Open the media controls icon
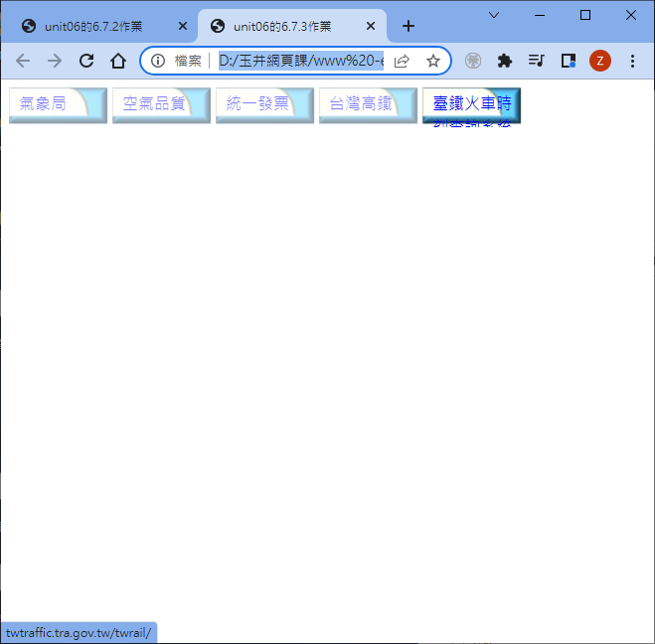This screenshot has width=655, height=644. pyautogui.click(x=537, y=61)
